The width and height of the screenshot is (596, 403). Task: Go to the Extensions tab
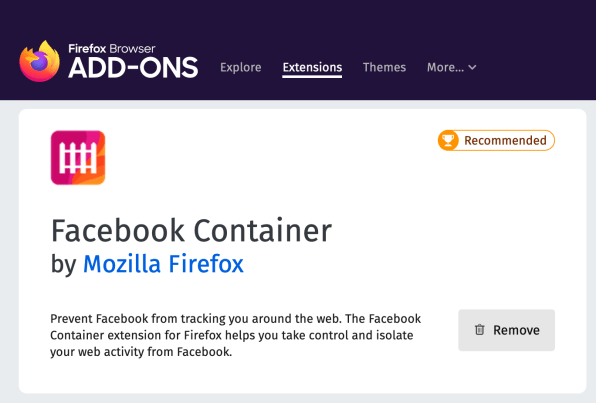coord(312,67)
